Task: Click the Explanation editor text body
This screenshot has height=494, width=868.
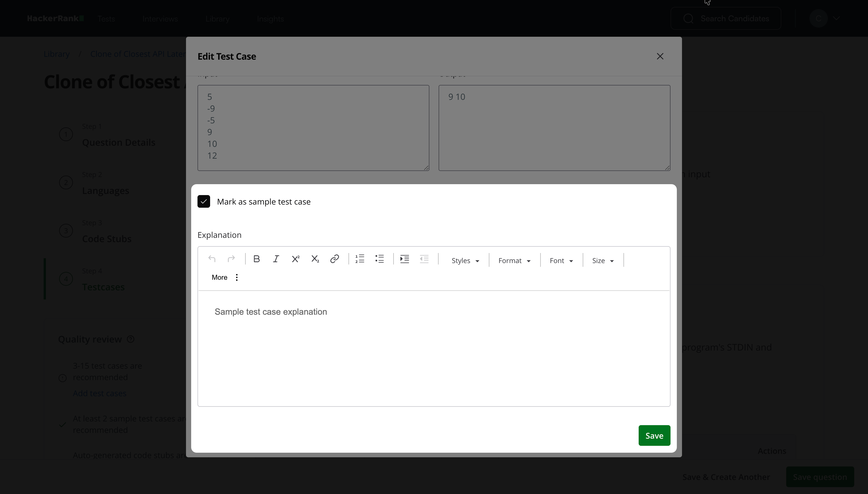Action: pos(434,349)
